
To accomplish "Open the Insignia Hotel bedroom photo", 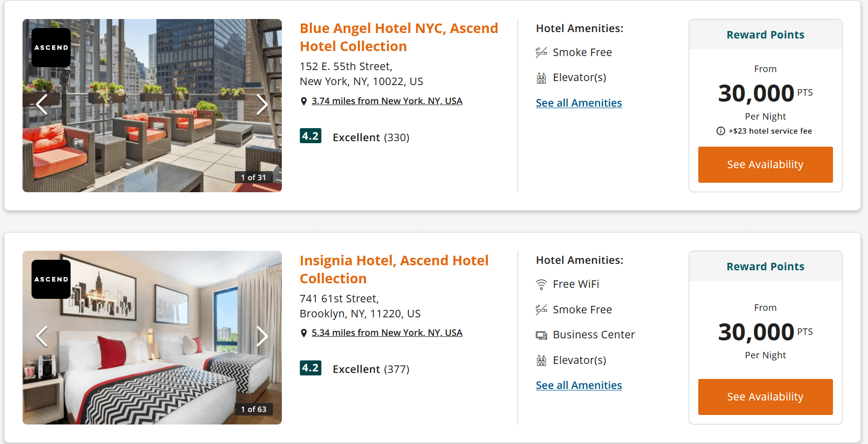I will (150, 370).
